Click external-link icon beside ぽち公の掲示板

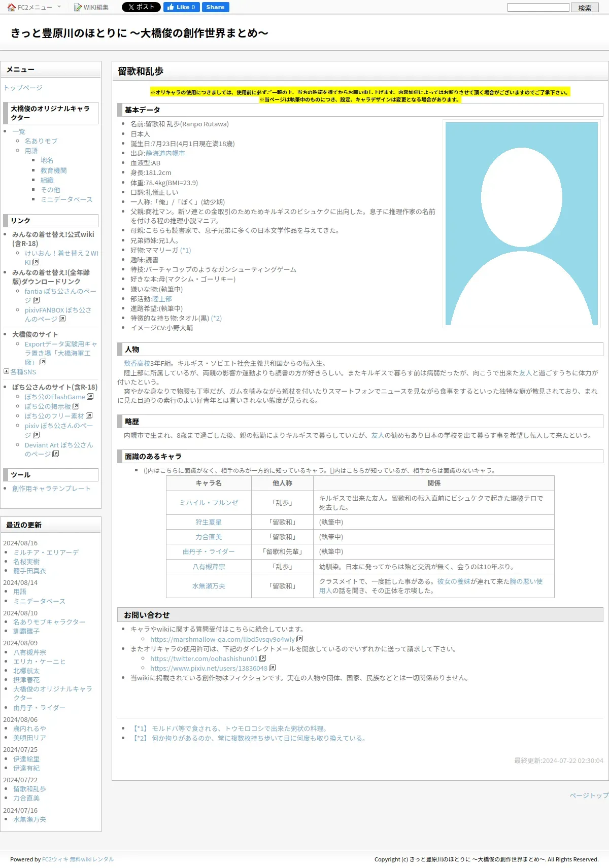pos(76,406)
